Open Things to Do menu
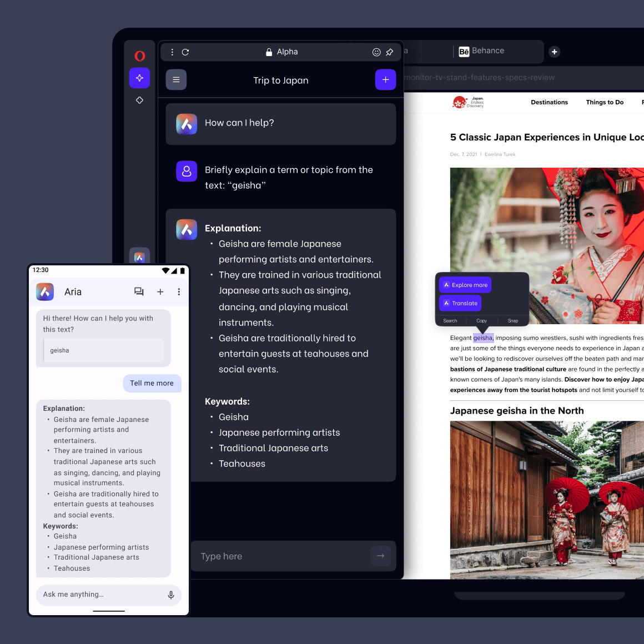Viewport: 644px width, 644px height. pos(605,102)
